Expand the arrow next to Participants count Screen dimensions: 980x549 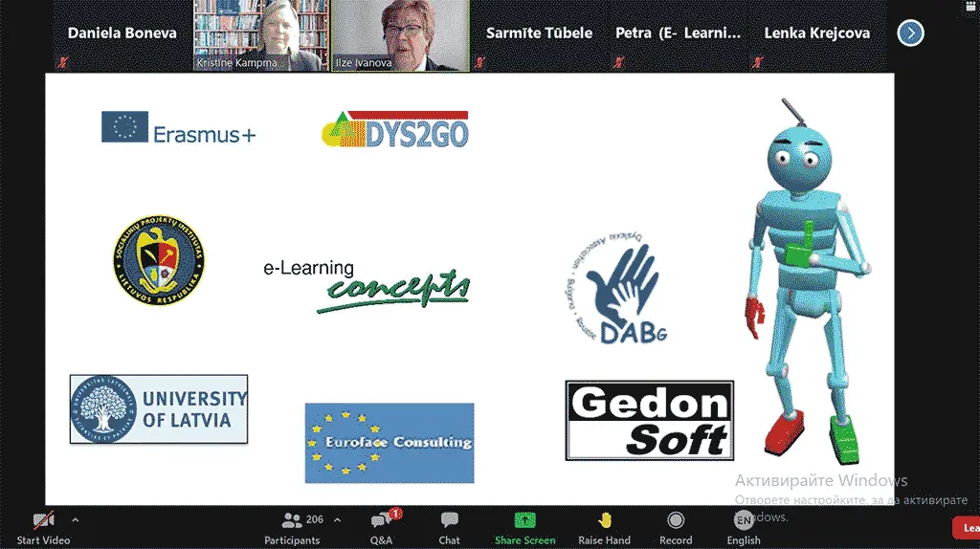[337, 519]
